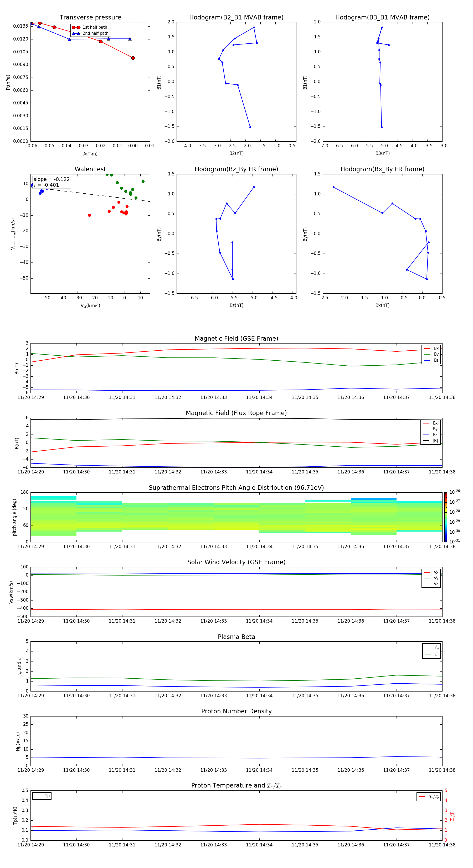Click the 'B3(nT)' axis label
The image size is (473, 868).
click(x=382, y=153)
